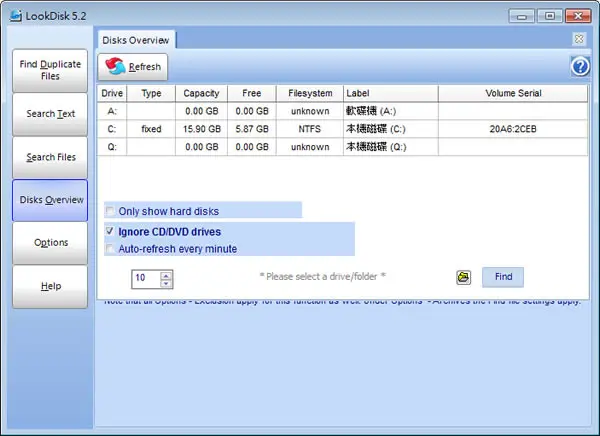Go to Search Text section
Screen dimensions: 600x436
tap(50, 114)
